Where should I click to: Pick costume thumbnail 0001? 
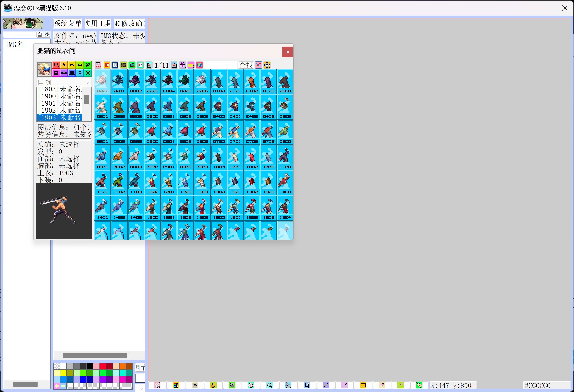click(x=119, y=82)
